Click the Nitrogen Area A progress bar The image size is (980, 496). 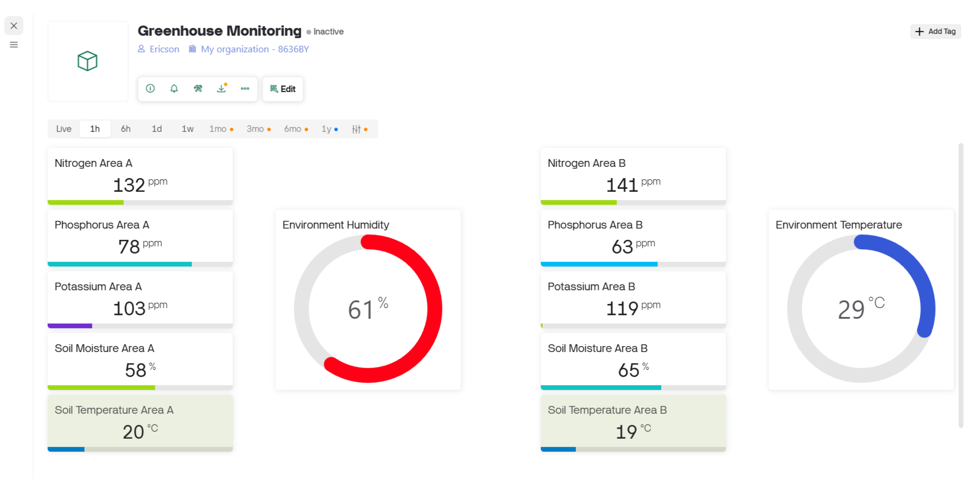coord(140,202)
